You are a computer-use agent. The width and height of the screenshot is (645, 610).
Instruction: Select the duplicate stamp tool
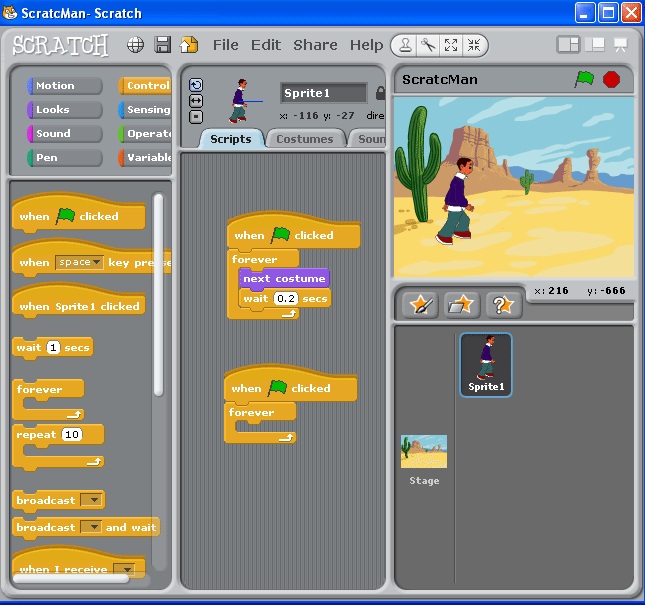(x=406, y=45)
